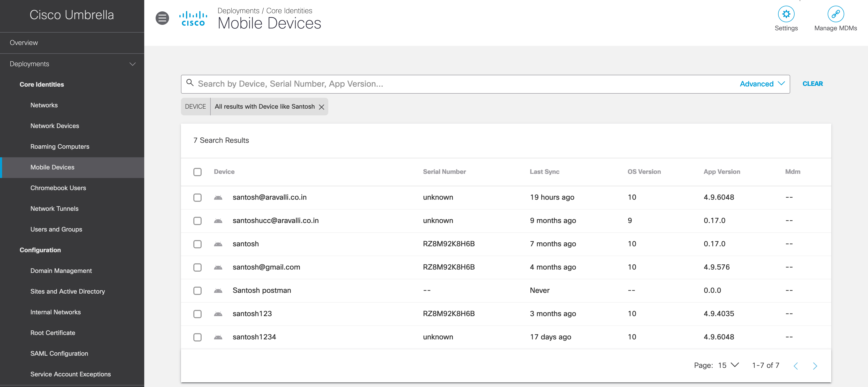The image size is (868, 387).
Task: Check the santoshucc@aravalli.co.in row checkbox
Action: pos(197,221)
